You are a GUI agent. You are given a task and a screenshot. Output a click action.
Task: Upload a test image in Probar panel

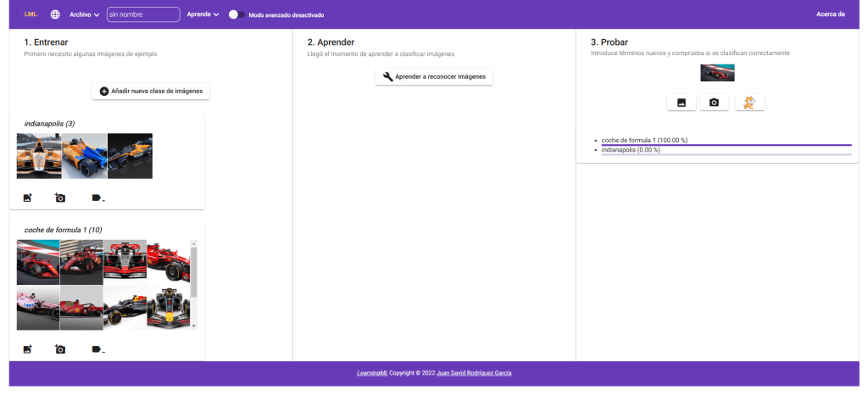coord(682,103)
